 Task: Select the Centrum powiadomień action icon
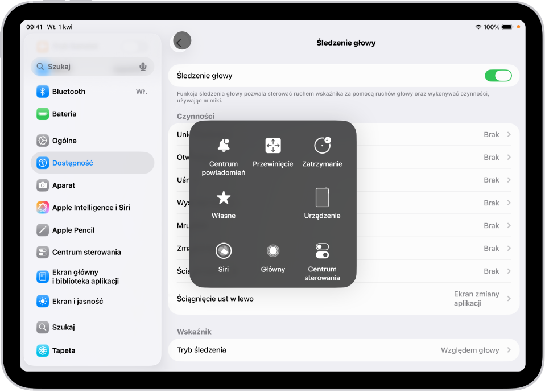click(x=223, y=146)
